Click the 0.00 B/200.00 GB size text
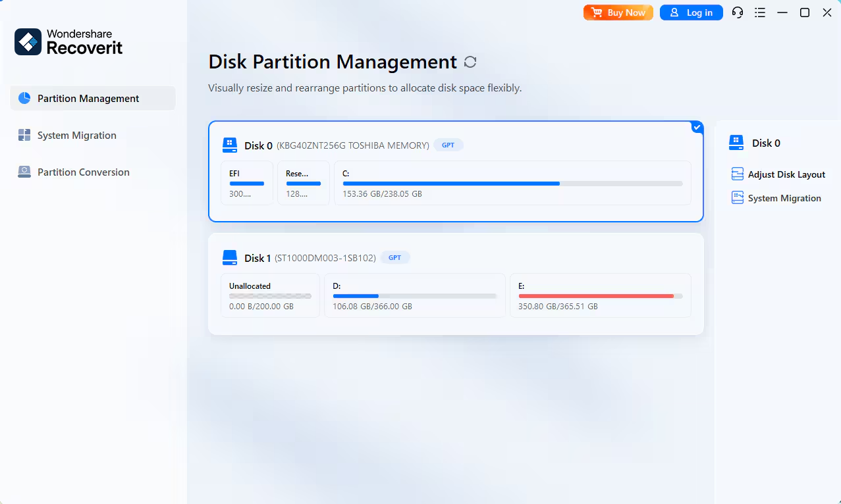Screen dimensions: 841x504 pyautogui.click(x=261, y=307)
